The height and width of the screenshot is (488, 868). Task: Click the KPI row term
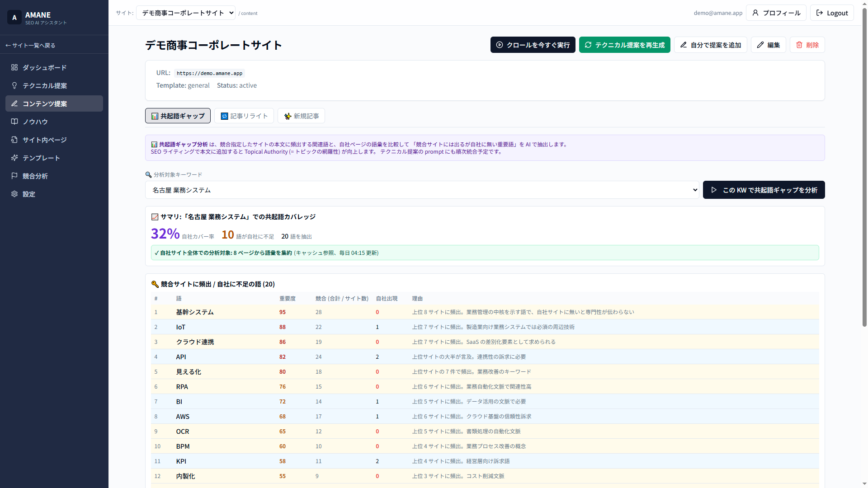[181, 461]
